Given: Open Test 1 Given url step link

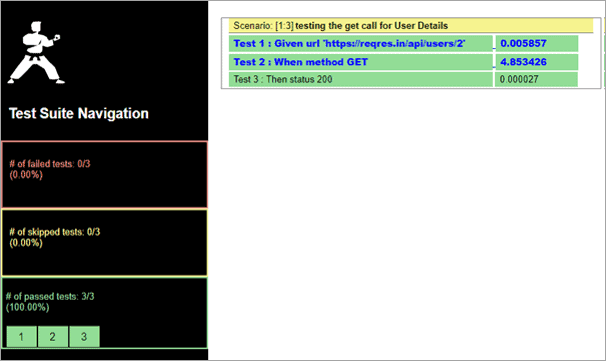Looking at the screenshot, I should (x=349, y=43).
